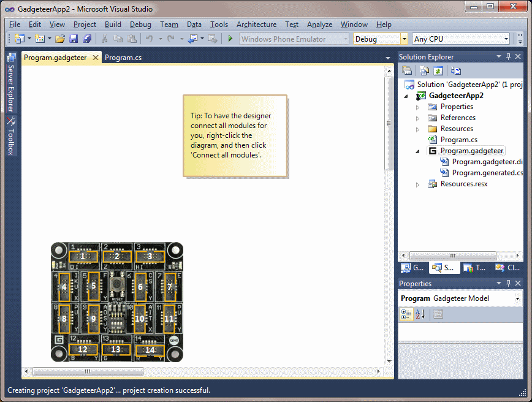Click the Paste toolbar icon
532x402 pixels.
click(x=132, y=39)
